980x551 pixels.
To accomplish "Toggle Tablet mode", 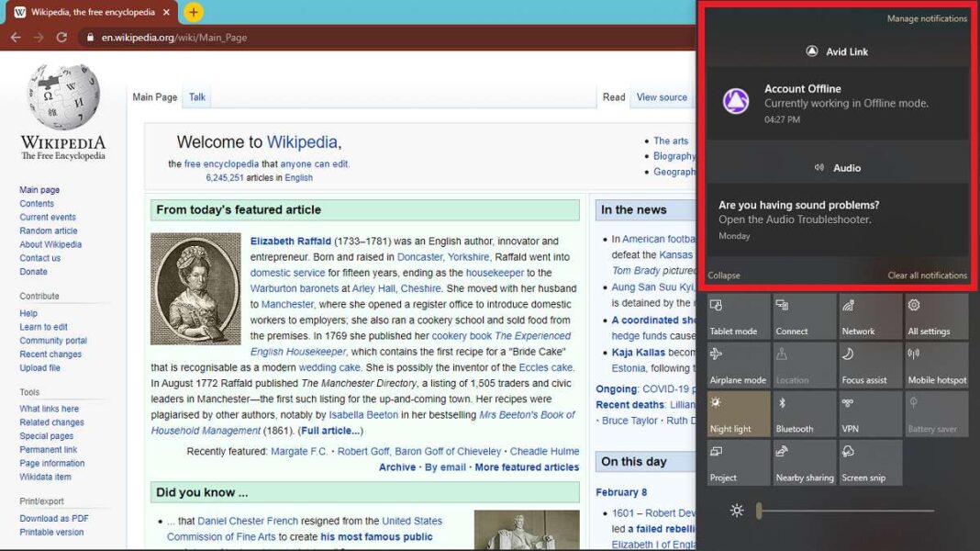I will [x=738, y=315].
